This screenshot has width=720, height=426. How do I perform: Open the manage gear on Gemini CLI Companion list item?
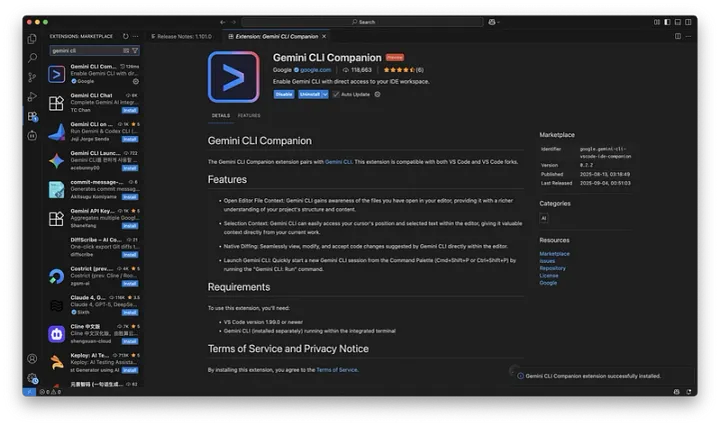[135, 81]
